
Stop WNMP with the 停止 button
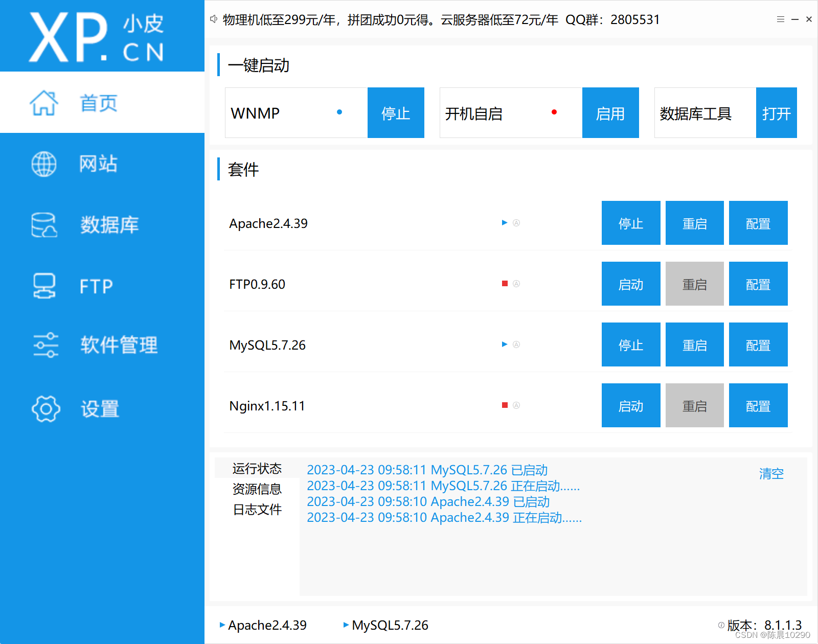396,112
